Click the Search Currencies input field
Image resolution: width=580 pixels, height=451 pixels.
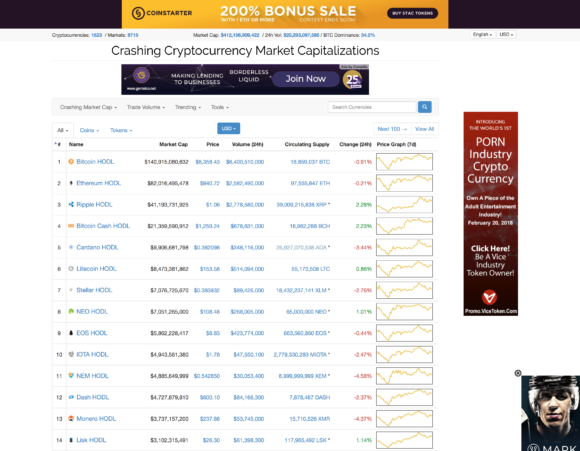point(372,107)
